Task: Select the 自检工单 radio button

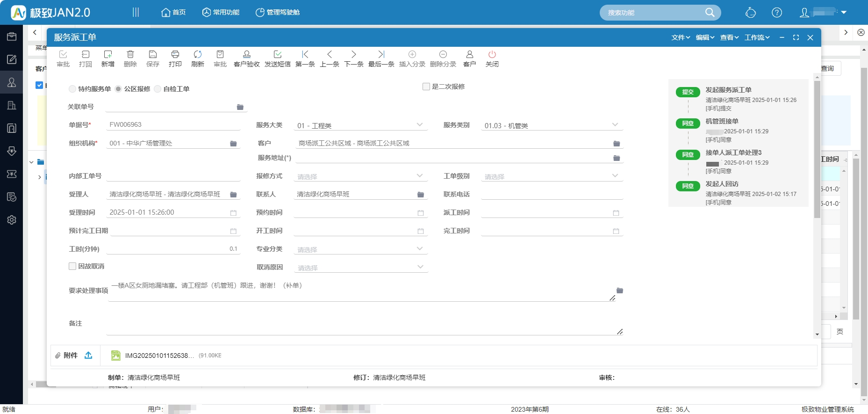Action: [158, 89]
